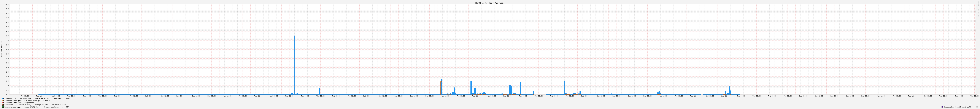Click 'Subscribed LEARN bandwidth - 40M' text
The height and width of the screenshot is (109, 980).
[961, 107]
